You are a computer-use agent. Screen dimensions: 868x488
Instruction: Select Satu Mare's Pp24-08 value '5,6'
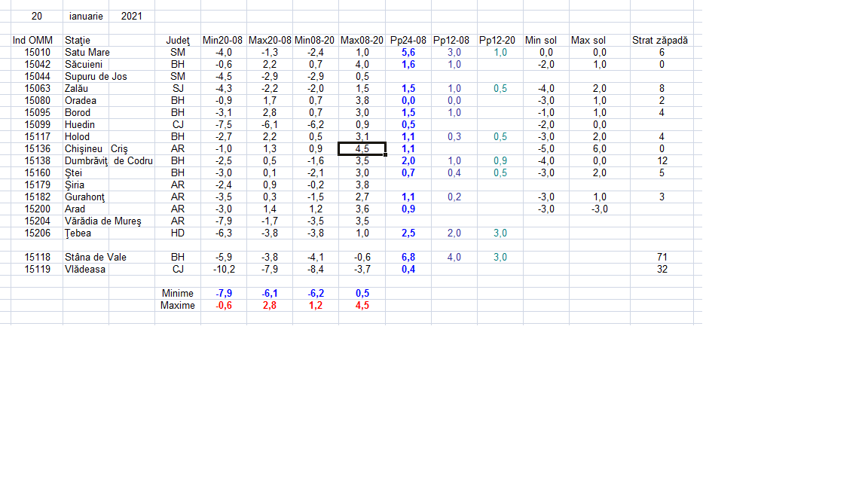point(408,53)
